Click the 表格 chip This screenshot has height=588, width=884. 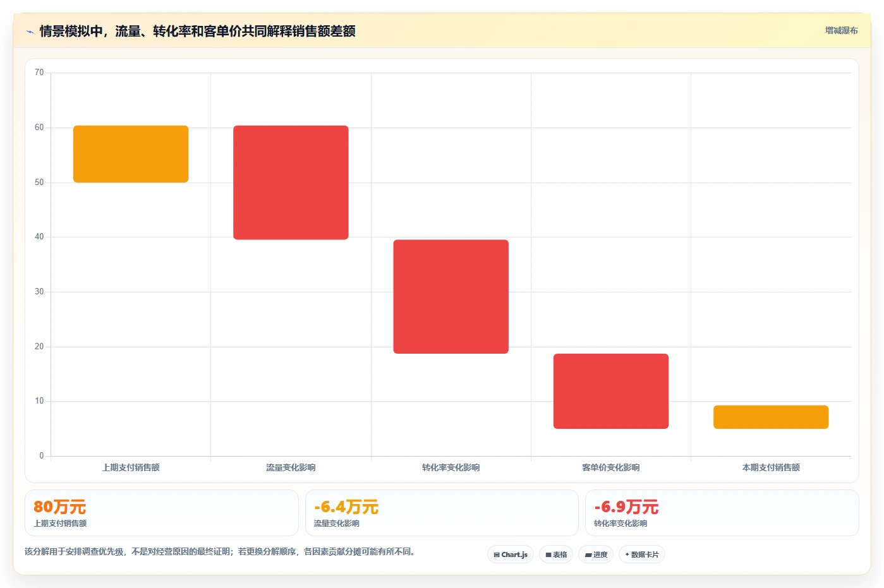tap(556, 555)
